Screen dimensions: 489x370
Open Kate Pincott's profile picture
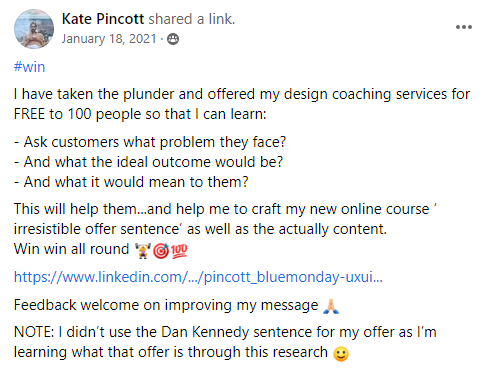pos(34,29)
